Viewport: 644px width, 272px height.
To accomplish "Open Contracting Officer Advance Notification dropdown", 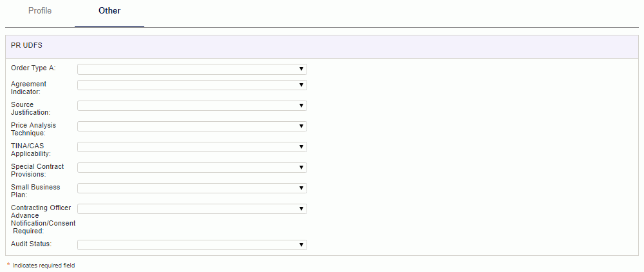I will tap(192, 209).
